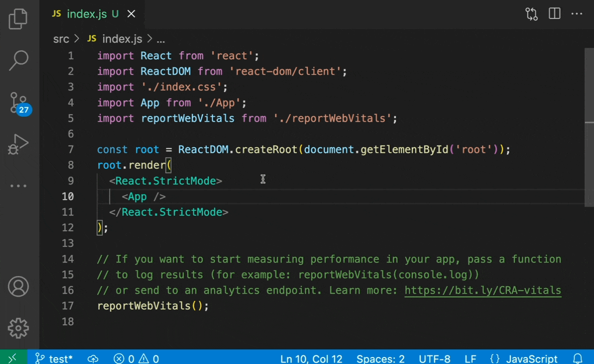Viewport: 594px width, 364px height.
Task: Expand the index.js breadcrumb item
Action: point(122,39)
